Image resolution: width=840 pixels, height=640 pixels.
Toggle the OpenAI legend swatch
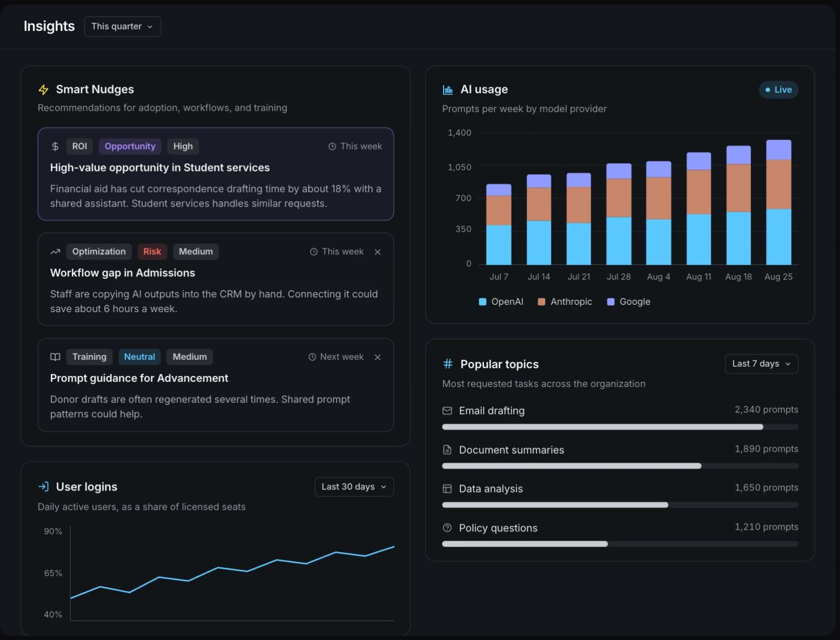[x=482, y=302]
